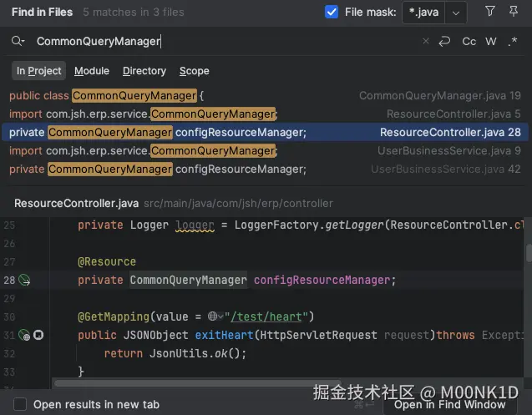Uncheck the File mask checkbox
Viewport: 532px width, 415px height.
[x=331, y=13]
